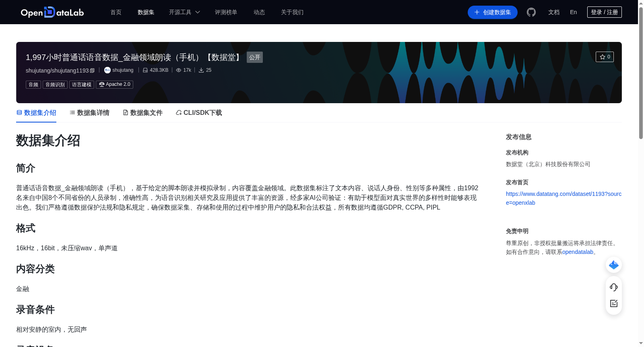Click the shujutang avatar icon
Image resolution: width=644 pixels, height=347 pixels.
[x=107, y=70]
